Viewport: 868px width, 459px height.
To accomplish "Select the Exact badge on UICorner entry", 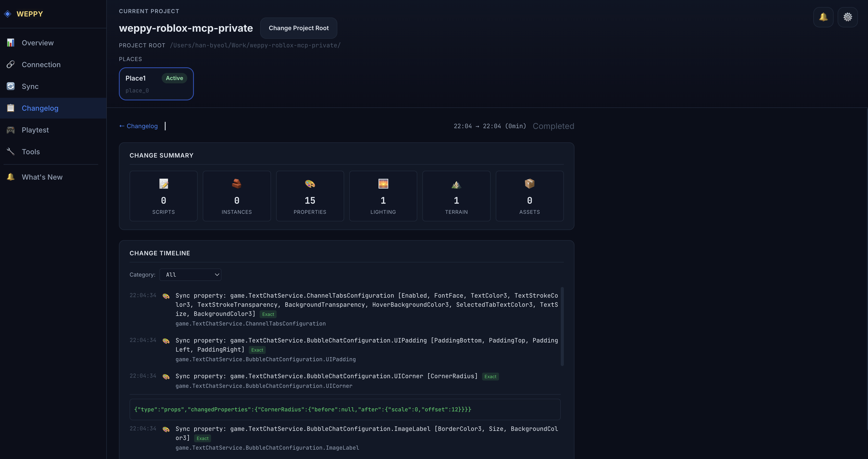I will [490, 376].
